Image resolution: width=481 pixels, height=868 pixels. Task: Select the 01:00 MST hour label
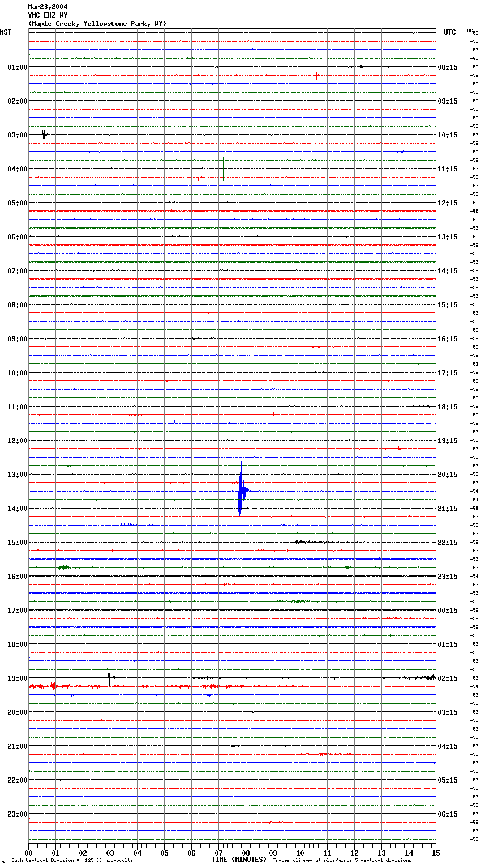[x=18, y=67]
